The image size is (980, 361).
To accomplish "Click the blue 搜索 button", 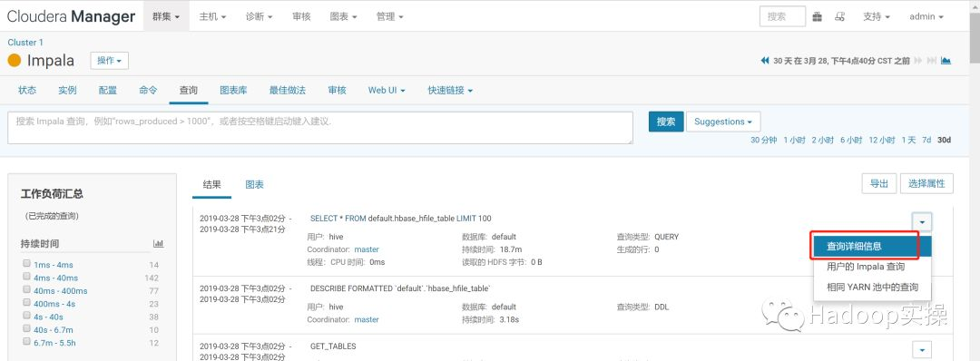I will (x=666, y=122).
